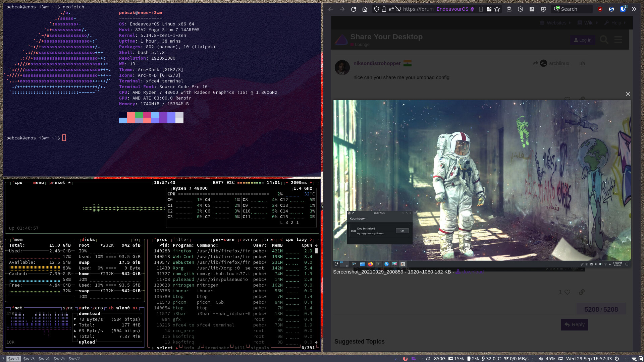
Task: Toggle reader view in address bar
Action: [481, 9]
